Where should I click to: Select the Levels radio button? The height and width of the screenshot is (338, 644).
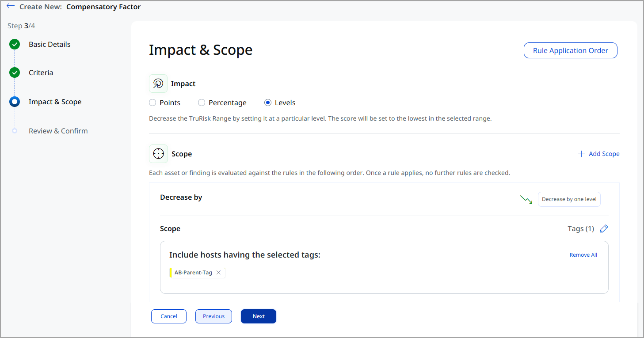coord(267,102)
